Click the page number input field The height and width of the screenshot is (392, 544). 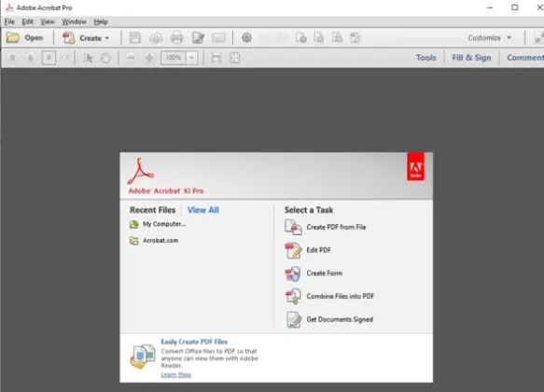[x=49, y=58]
